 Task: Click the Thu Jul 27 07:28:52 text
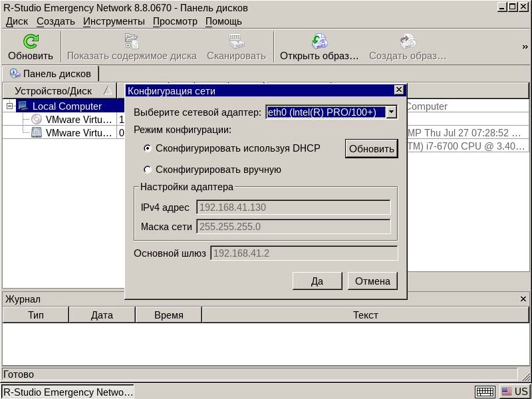tap(467, 132)
